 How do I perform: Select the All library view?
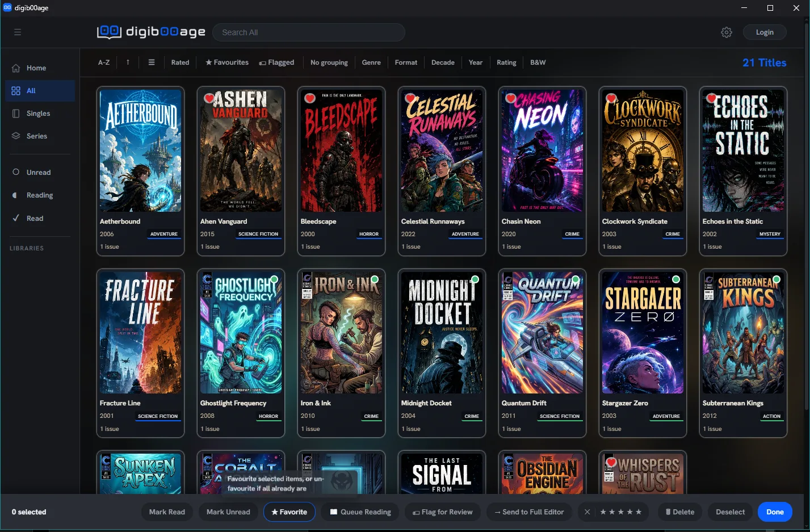point(40,91)
